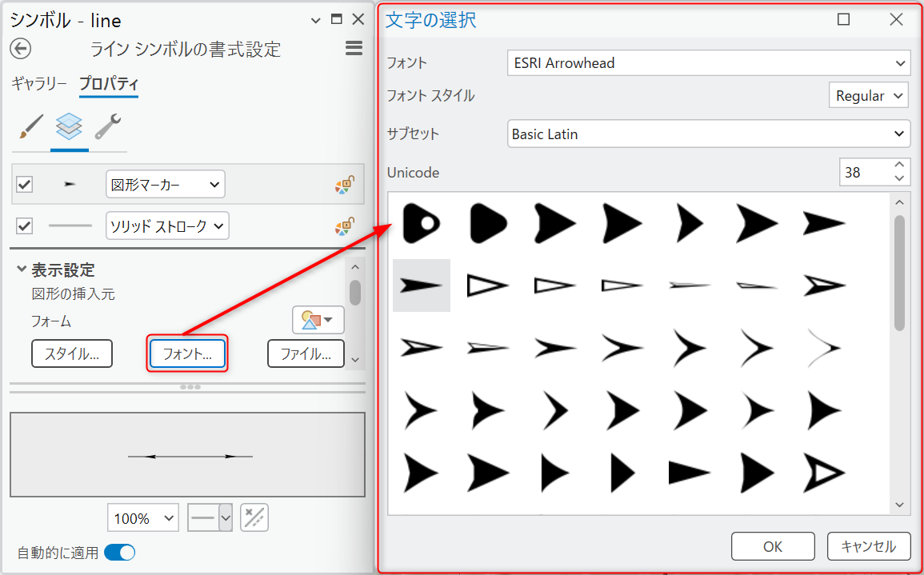Switch to the プロパティ tab
The image size is (924, 575).
(109, 84)
